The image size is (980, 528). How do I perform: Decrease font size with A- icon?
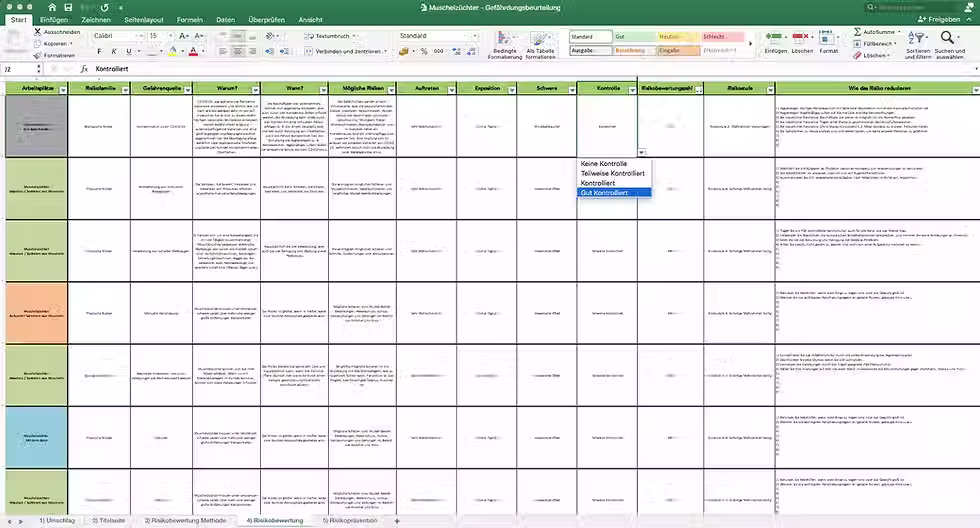[x=199, y=36]
